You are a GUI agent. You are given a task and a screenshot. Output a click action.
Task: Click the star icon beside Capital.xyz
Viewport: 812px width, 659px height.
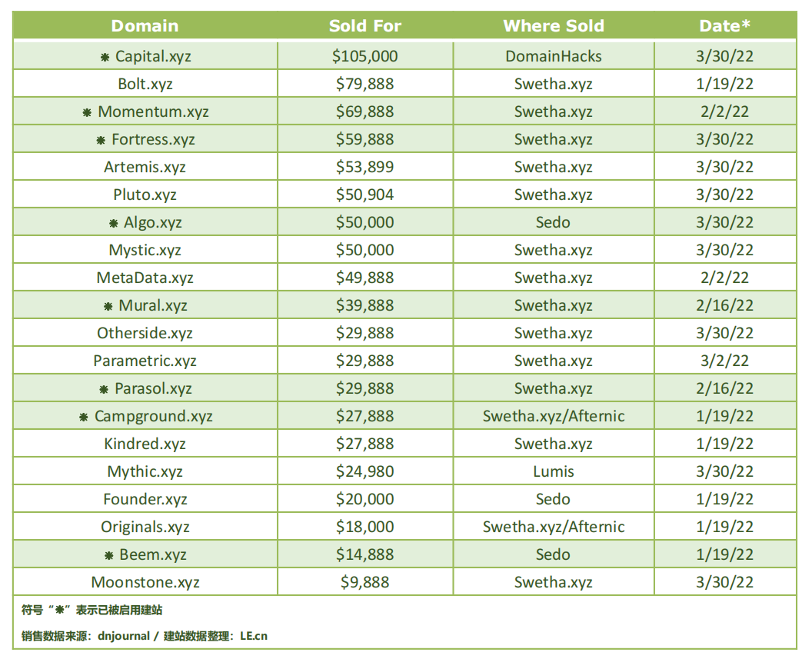(x=105, y=57)
